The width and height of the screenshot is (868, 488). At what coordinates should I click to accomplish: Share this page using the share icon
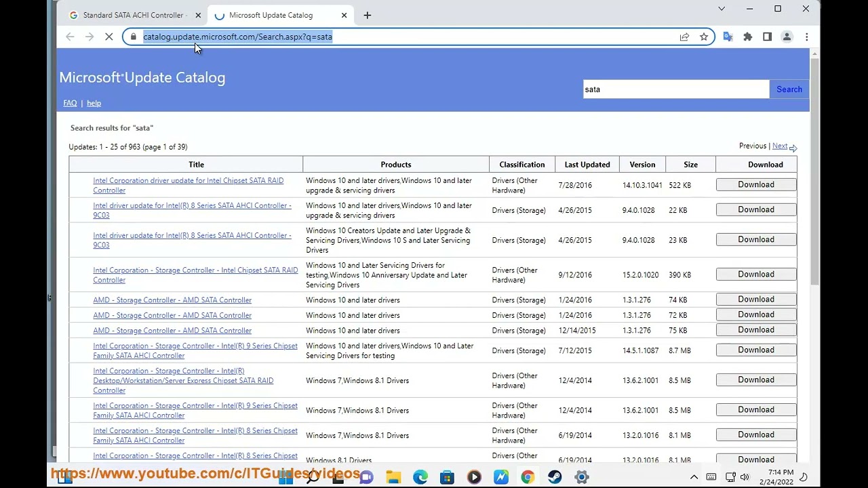[684, 37]
